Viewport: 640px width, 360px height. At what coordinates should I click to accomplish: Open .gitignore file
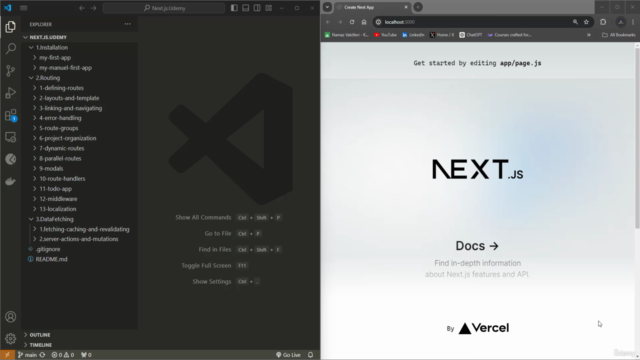pyautogui.click(x=79, y=249)
